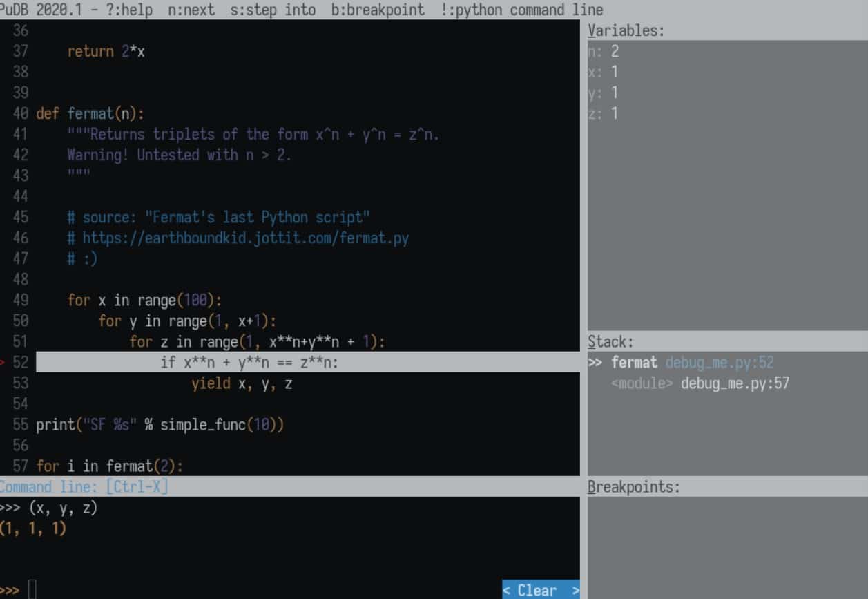Click the Clear button in command line
The height and width of the screenshot is (599, 868).
point(541,589)
